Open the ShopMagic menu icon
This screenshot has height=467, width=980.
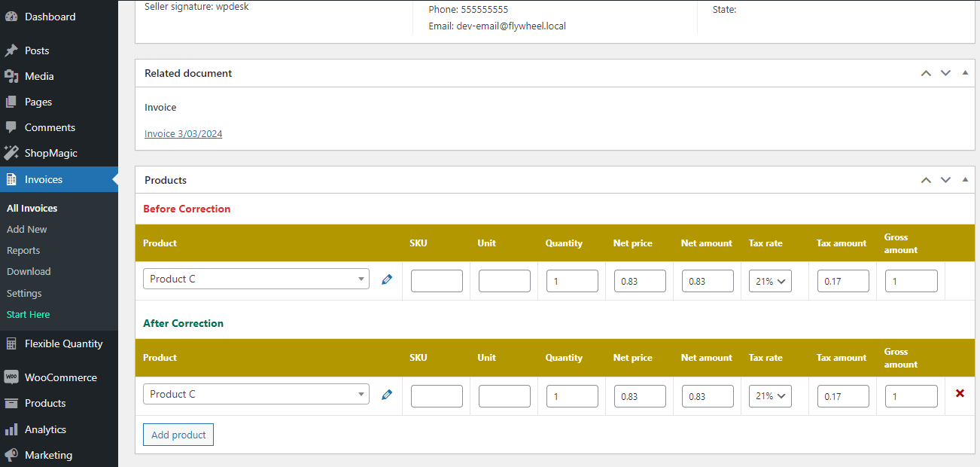(x=11, y=153)
